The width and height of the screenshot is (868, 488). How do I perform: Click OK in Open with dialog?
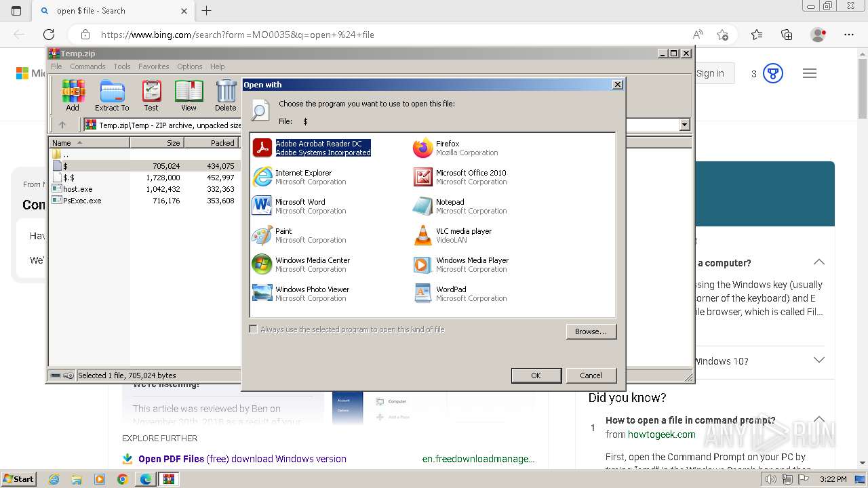(x=536, y=375)
